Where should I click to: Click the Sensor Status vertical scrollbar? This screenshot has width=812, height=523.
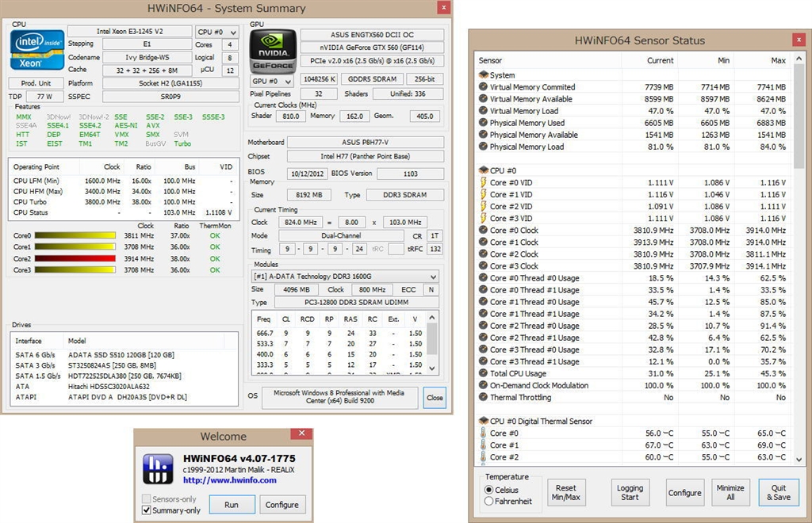pos(797,238)
